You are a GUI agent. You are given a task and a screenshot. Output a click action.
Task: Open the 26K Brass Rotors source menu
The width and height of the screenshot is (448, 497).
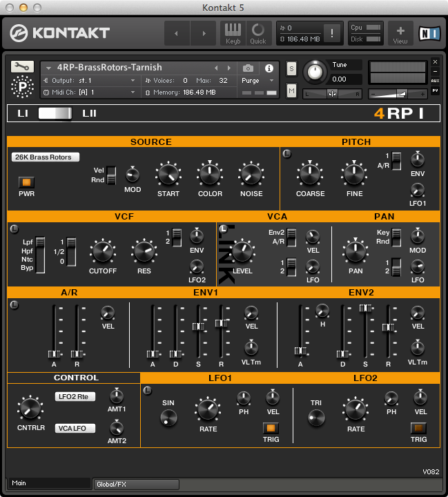coord(46,157)
